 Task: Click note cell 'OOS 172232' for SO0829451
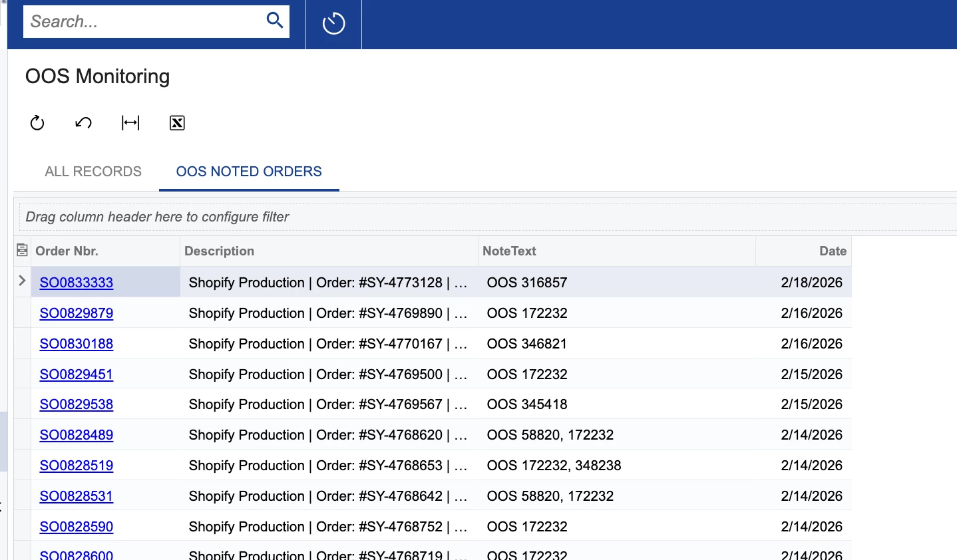point(617,374)
